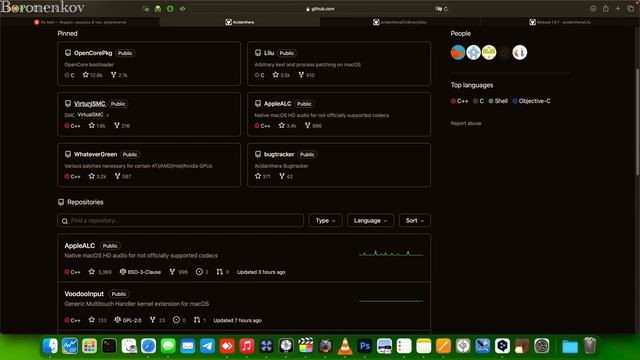Viewport: 640px width, 360px height.
Task: Open Safari's Share menu
Action: (x=606, y=9)
